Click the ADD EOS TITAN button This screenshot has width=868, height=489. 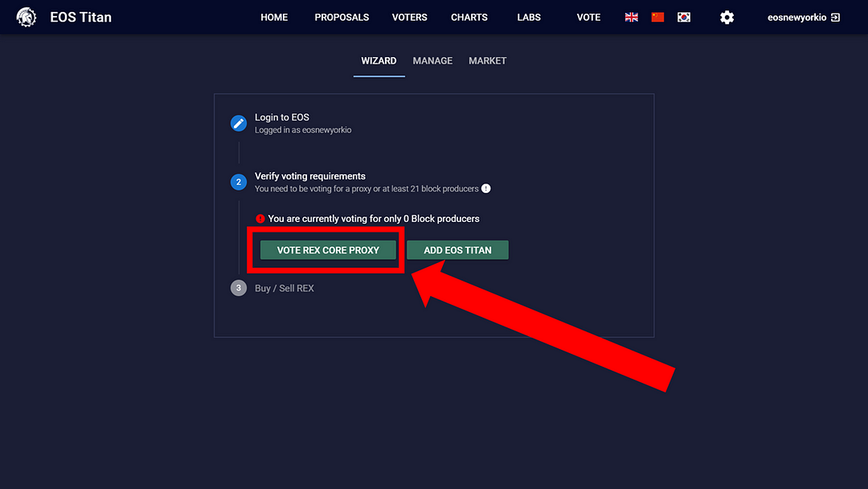(x=457, y=250)
